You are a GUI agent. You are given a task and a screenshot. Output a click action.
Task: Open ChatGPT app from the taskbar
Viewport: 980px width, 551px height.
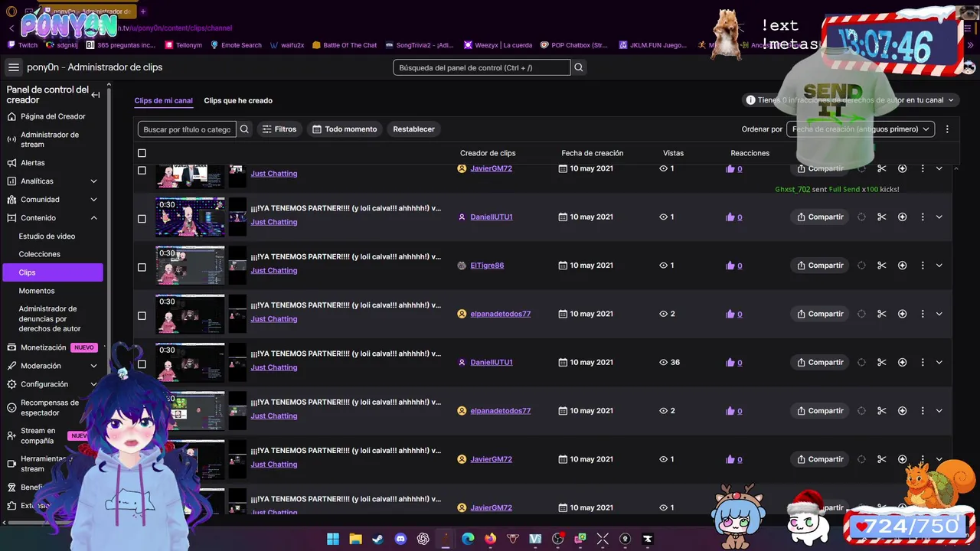423,539
